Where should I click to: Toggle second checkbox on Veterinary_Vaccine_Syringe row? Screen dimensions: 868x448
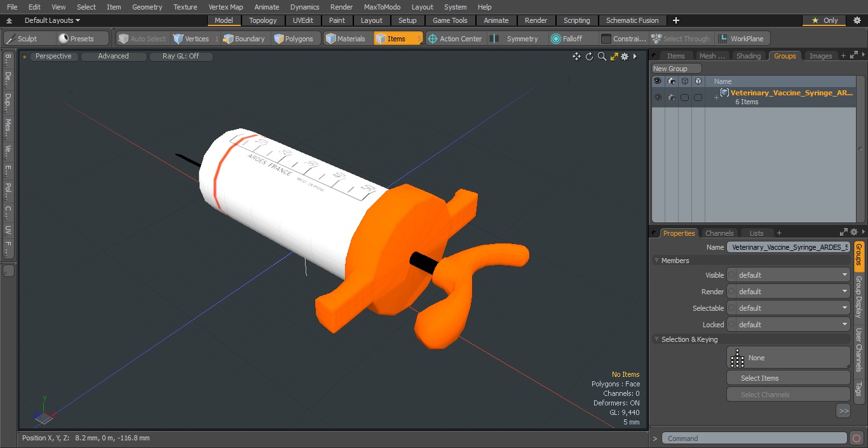tap(698, 97)
